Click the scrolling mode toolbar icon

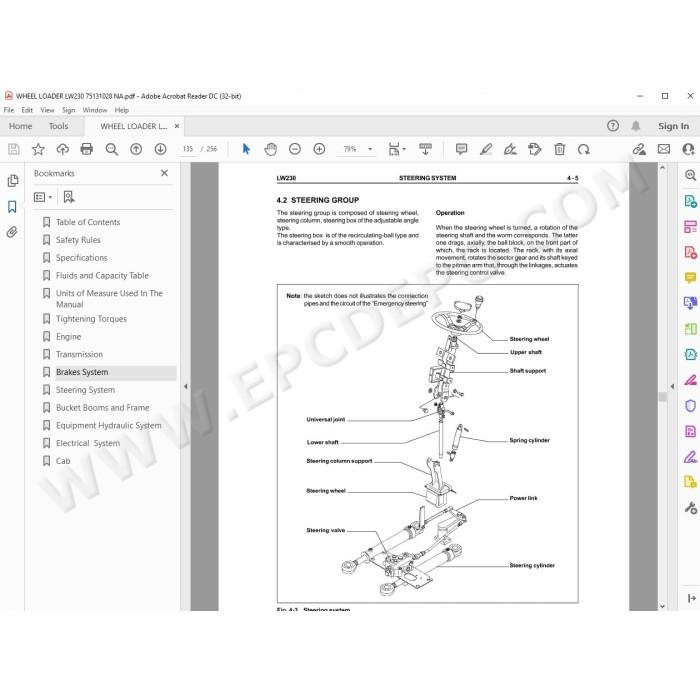tap(425, 149)
